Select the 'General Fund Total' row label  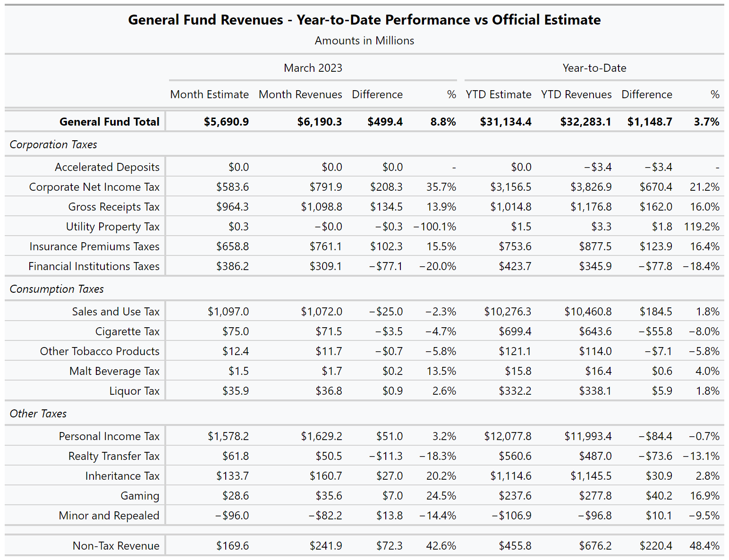point(109,122)
